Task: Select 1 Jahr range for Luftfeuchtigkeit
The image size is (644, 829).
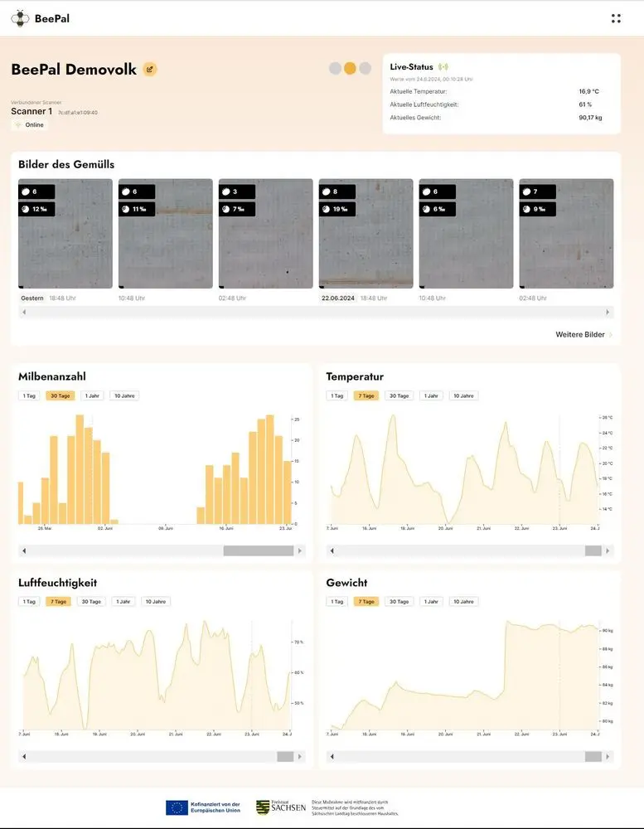Action: pos(123,602)
